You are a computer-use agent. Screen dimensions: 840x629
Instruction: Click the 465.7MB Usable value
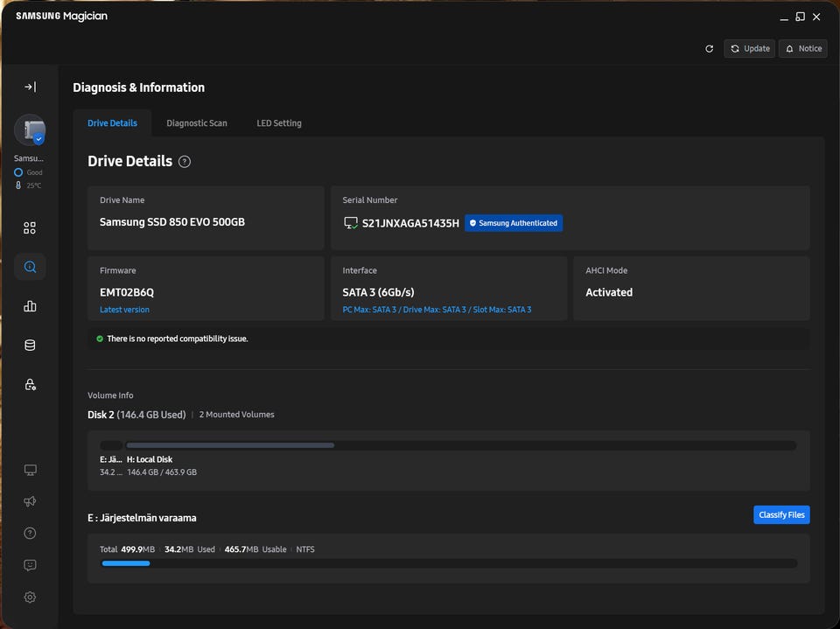[x=255, y=549]
